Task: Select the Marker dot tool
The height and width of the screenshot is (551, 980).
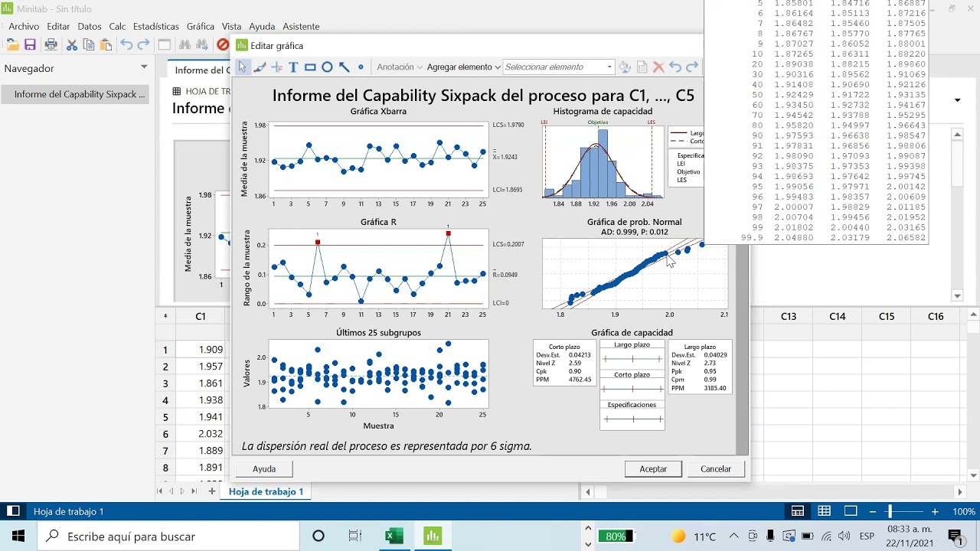Action: 361,67
